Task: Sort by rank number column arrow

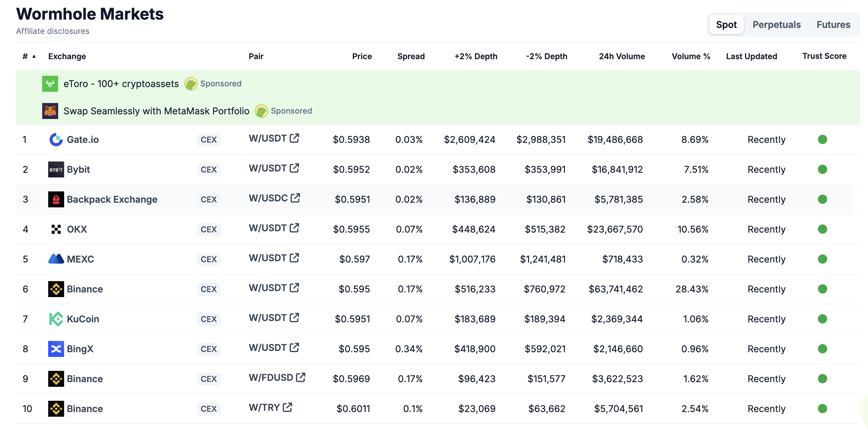Action: 34,56
